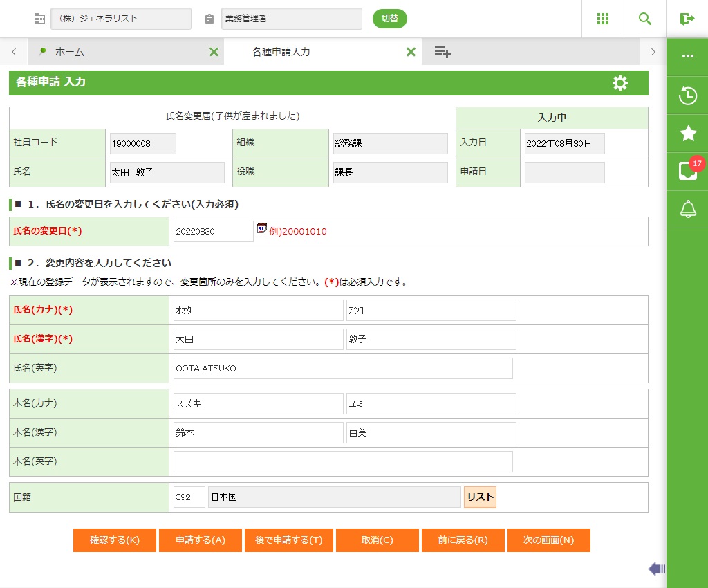Click the logout icon in top-right
The width and height of the screenshot is (708, 588).
[x=687, y=19]
